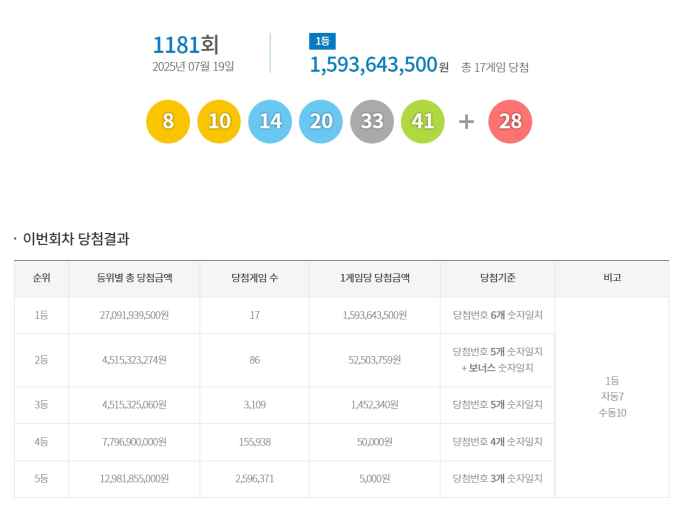
Task: Select the 4등 rank cell
Action: [x=42, y=442]
